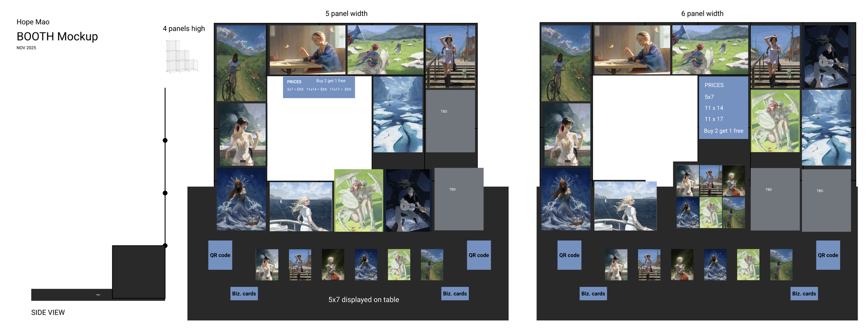Select small blue wave print on 5 panel table
Screen dimensions: 868x328
(x=366, y=264)
